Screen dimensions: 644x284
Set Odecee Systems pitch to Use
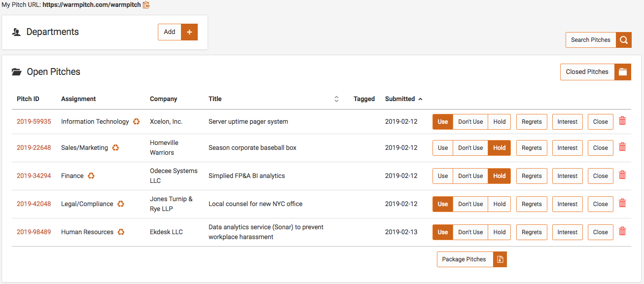pos(443,176)
